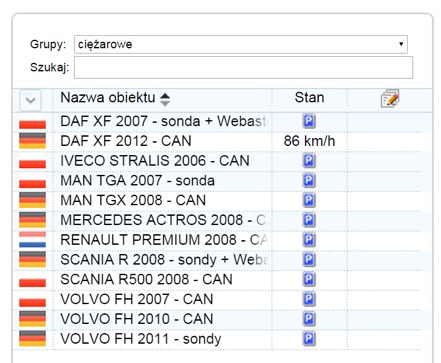Click Dutch flag for RENAULT PREMIUM 2008
This screenshot has height=363, width=441.
32,240
